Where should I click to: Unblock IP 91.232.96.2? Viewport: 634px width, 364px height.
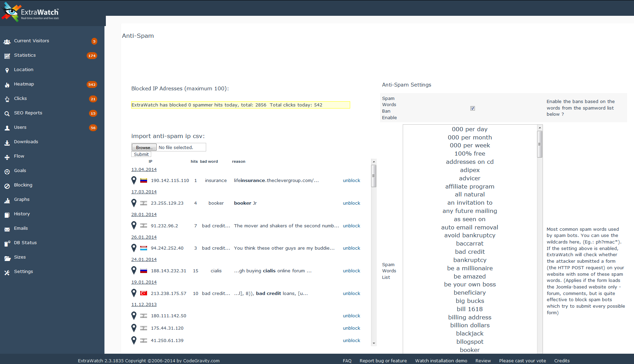pyautogui.click(x=352, y=226)
